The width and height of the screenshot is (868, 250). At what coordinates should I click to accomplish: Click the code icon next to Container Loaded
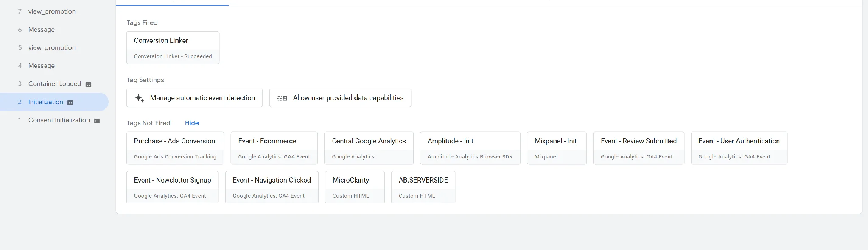[x=88, y=84]
